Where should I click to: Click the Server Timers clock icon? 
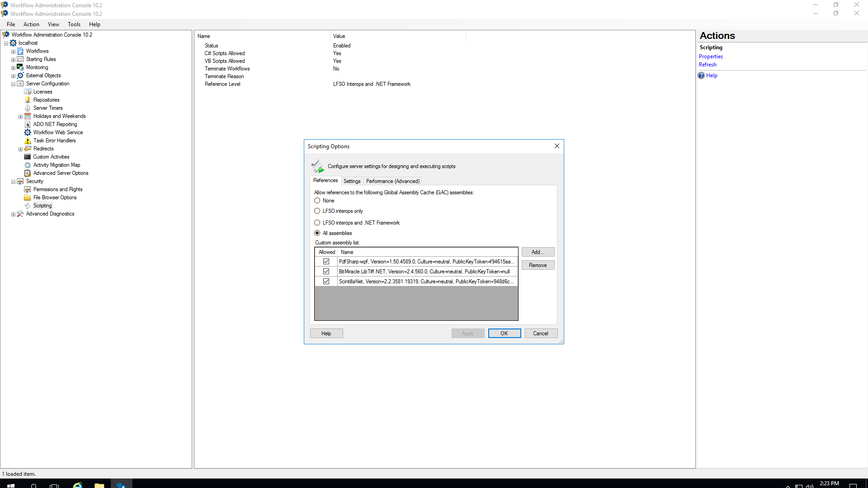click(28, 108)
